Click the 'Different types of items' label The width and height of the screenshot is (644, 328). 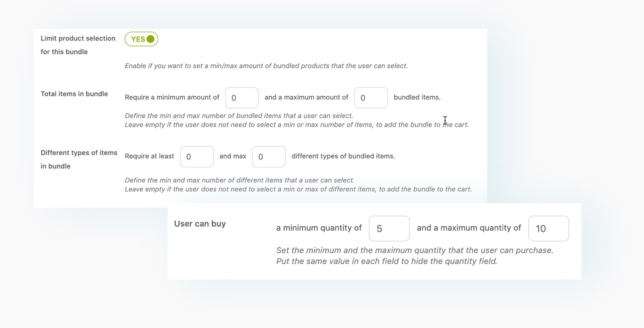pyautogui.click(x=79, y=153)
